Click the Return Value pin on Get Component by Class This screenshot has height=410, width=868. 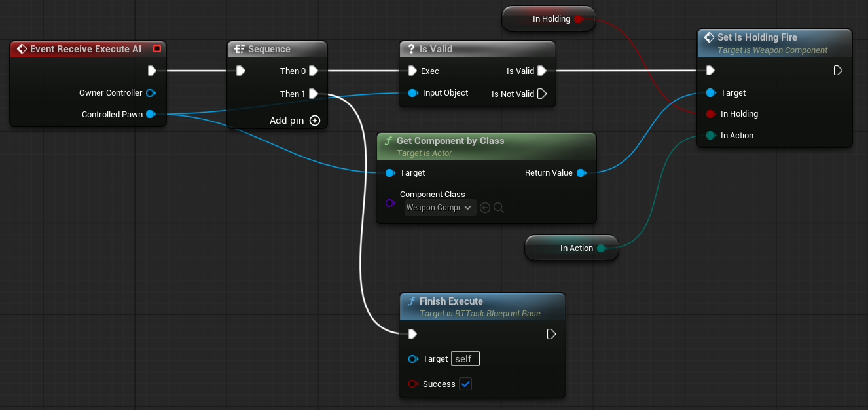581,173
